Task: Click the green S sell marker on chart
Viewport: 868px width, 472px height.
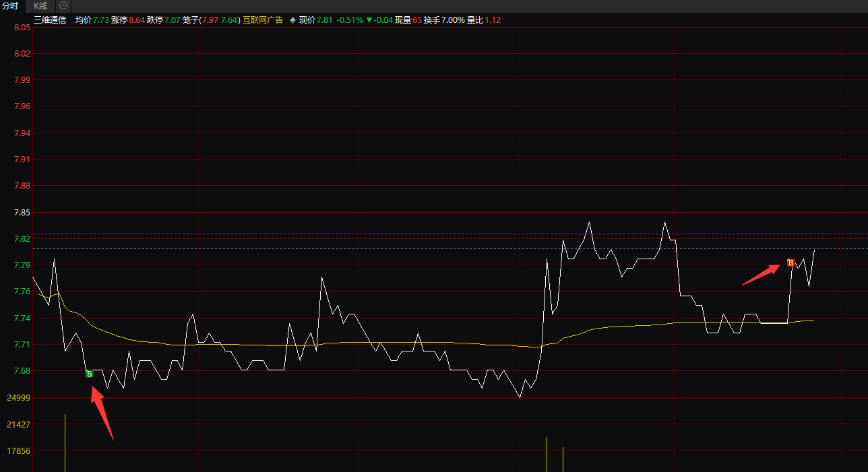Action: [x=90, y=374]
